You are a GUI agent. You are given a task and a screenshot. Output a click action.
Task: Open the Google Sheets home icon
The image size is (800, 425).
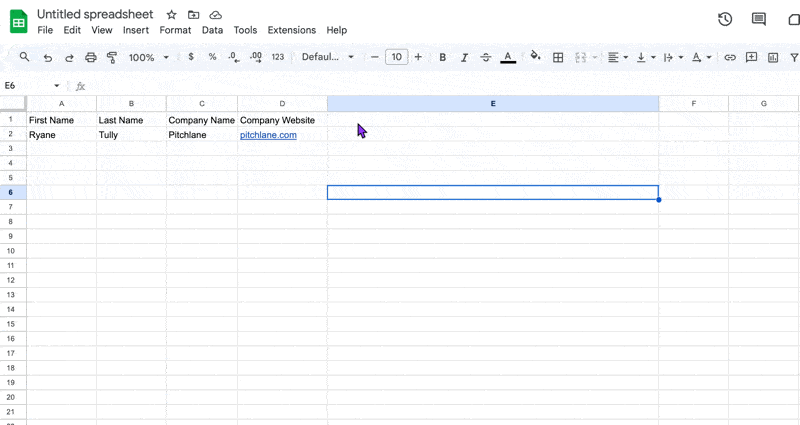point(19,22)
